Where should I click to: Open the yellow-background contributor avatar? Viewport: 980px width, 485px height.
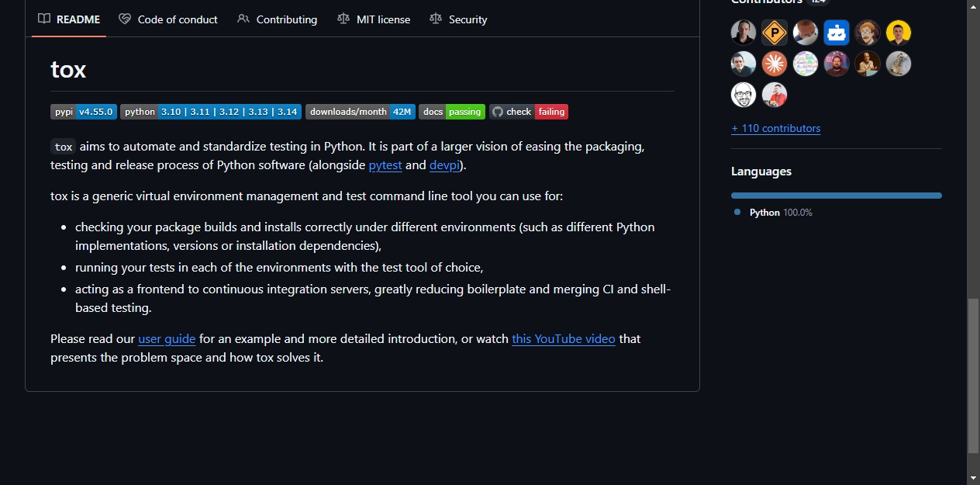click(x=899, y=33)
